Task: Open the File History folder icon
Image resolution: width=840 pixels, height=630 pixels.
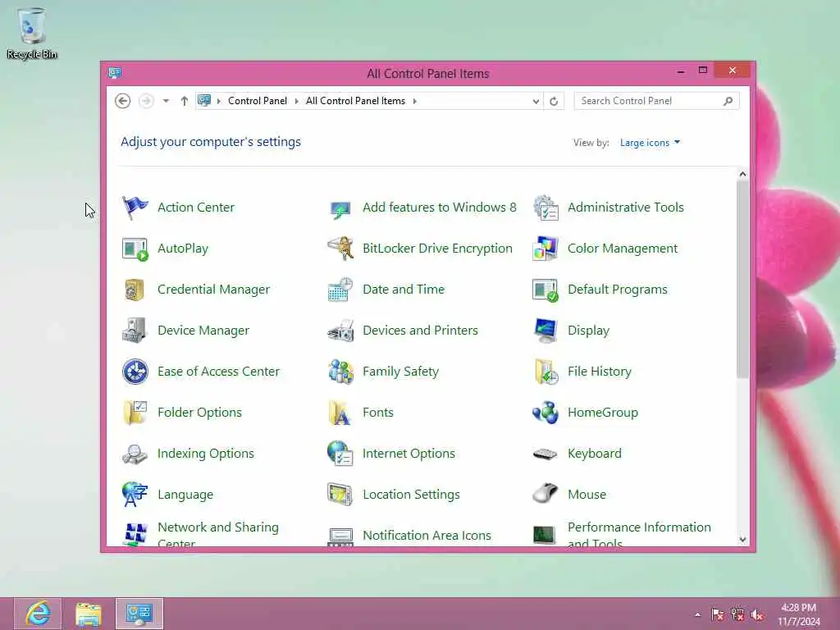Action: point(546,372)
